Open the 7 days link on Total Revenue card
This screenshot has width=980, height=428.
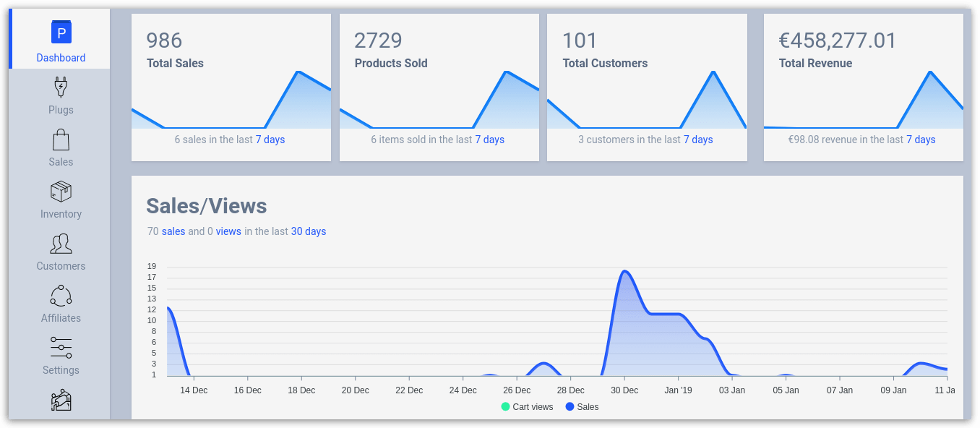click(x=921, y=140)
